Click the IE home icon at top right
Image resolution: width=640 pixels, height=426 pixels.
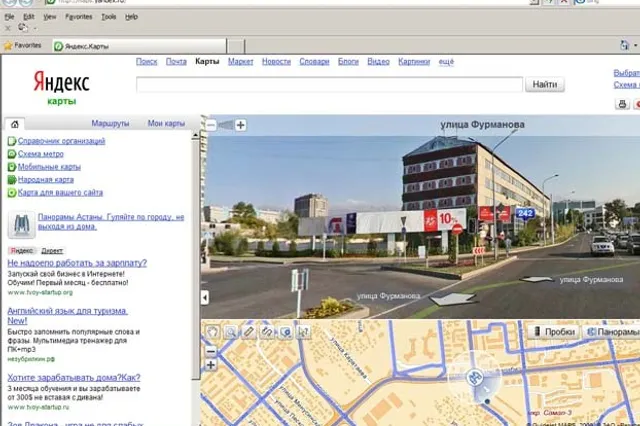tap(624, 45)
